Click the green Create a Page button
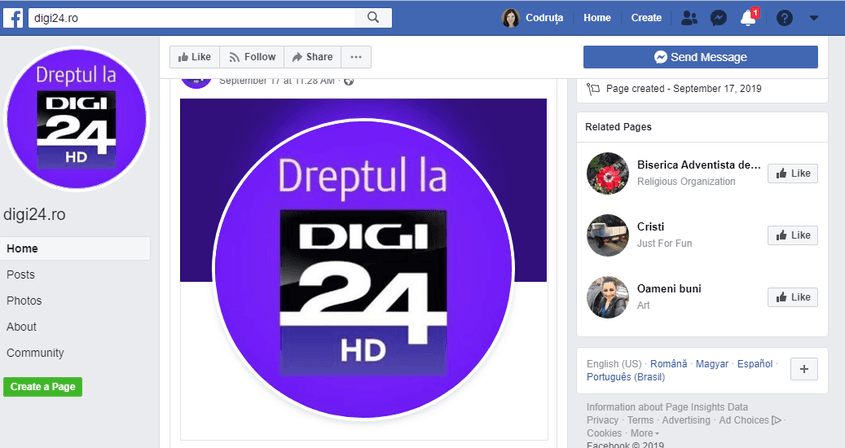The image size is (845, 448). tap(42, 387)
